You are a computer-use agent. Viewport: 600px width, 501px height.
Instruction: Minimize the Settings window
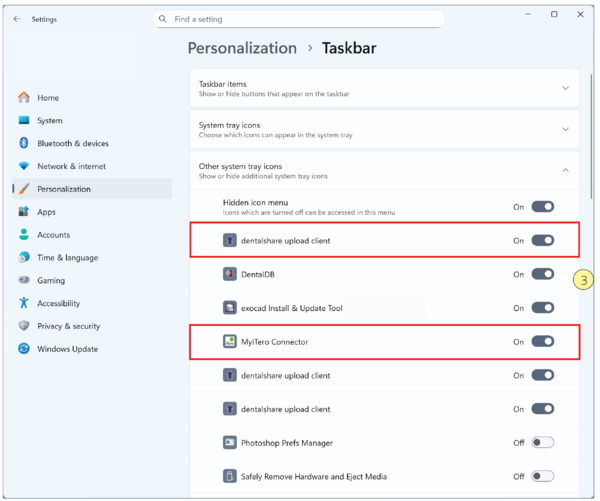(x=528, y=14)
